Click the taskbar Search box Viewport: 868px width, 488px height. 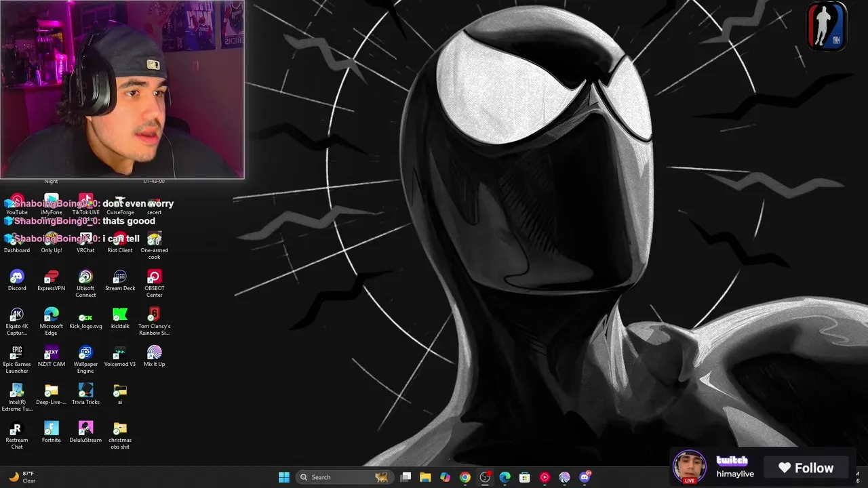tap(344, 477)
